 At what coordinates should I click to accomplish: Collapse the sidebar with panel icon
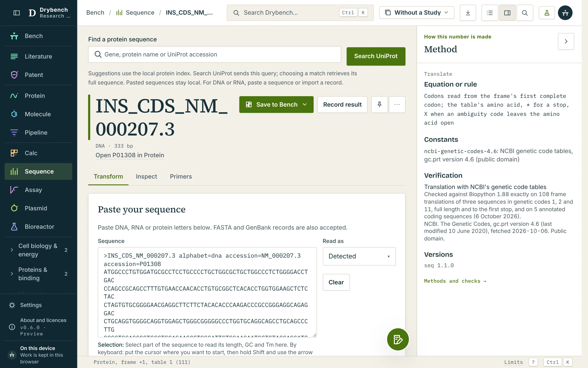(x=16, y=13)
